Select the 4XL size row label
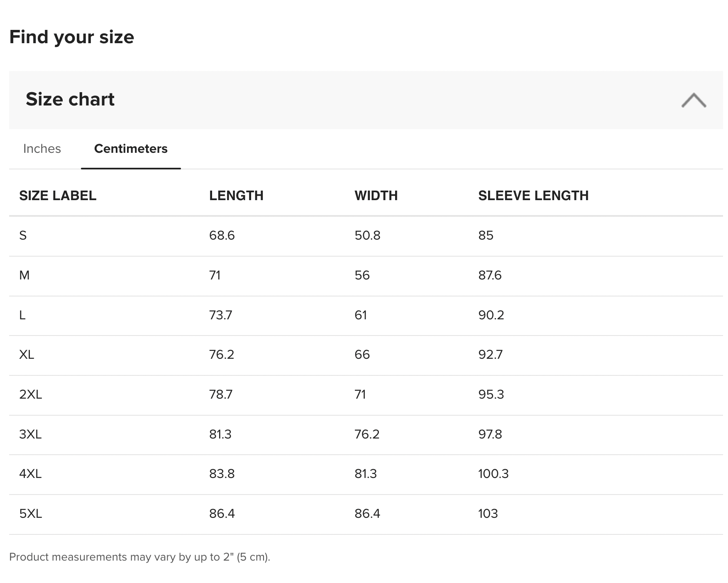The image size is (728, 583). [x=30, y=474]
